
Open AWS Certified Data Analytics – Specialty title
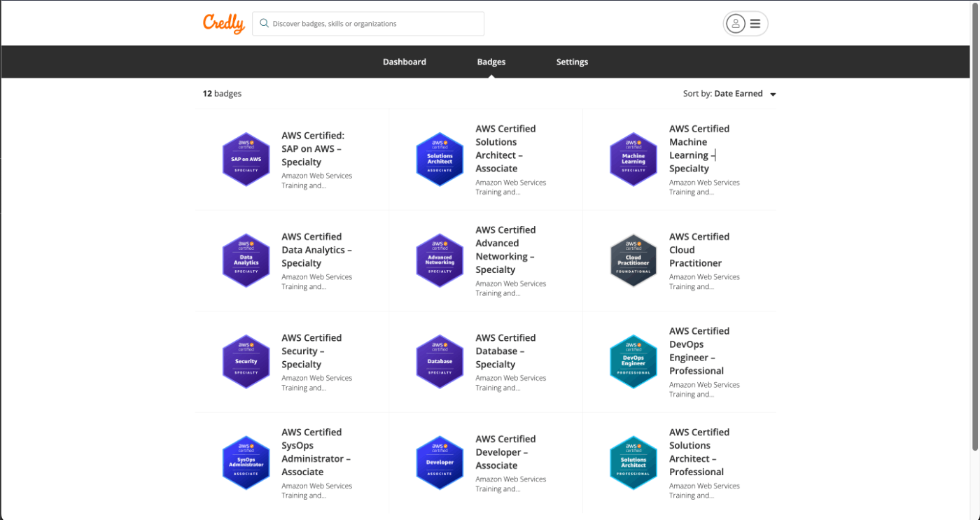pos(316,250)
